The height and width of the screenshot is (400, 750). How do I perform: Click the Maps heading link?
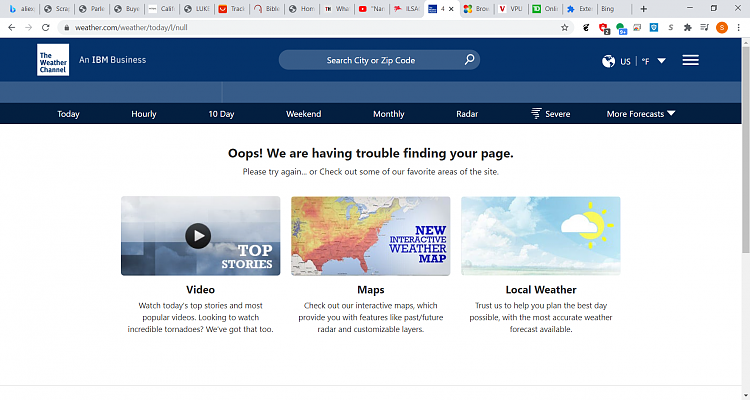(371, 289)
